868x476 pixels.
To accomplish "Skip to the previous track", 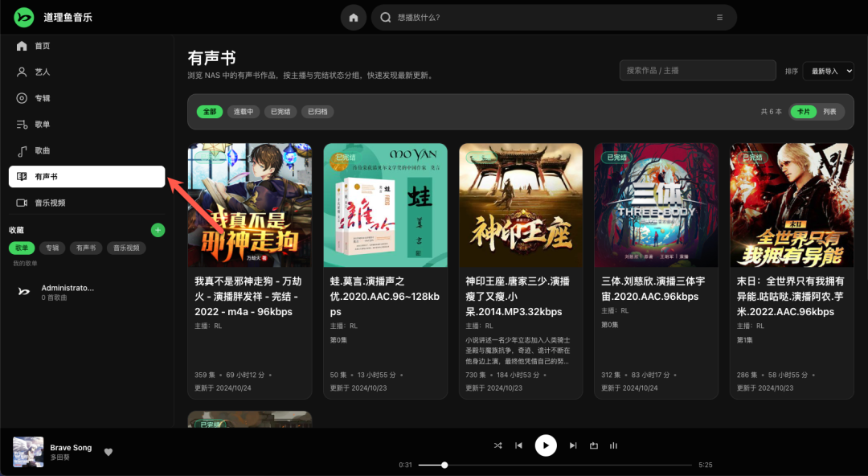I will click(519, 445).
